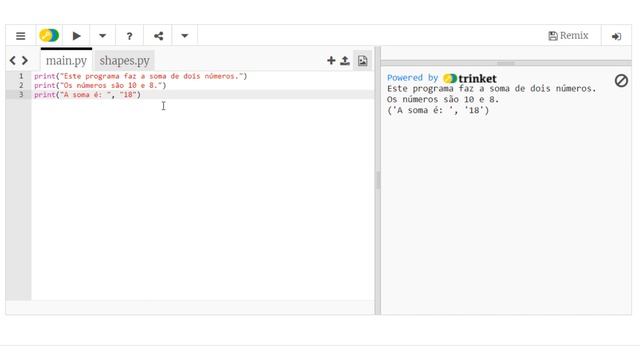Screen dimensions: 640x360
Task: Click code line 'Os números são 10 e 8.'
Action: 100,85
